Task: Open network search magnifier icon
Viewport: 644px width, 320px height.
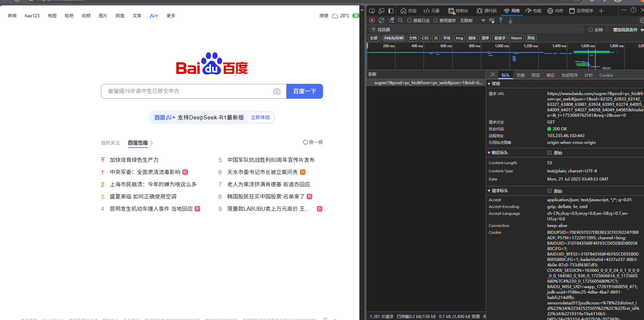Action: pyautogui.click(x=400, y=20)
